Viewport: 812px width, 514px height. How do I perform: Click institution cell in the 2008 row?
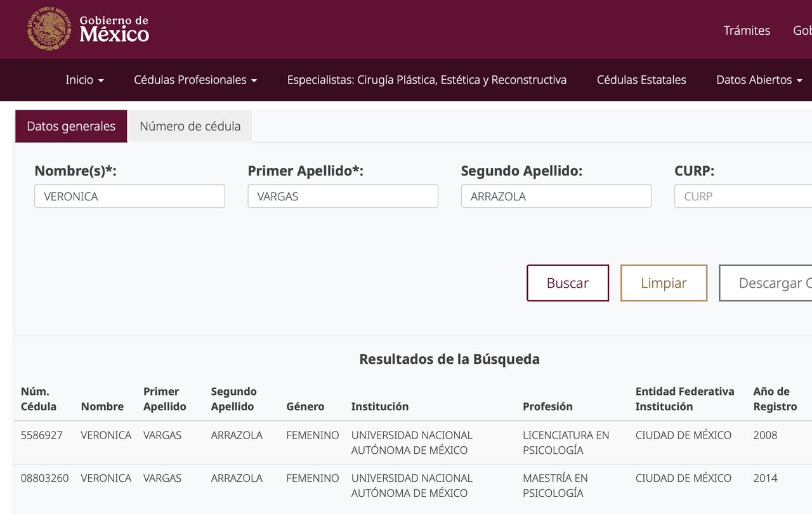click(x=412, y=443)
